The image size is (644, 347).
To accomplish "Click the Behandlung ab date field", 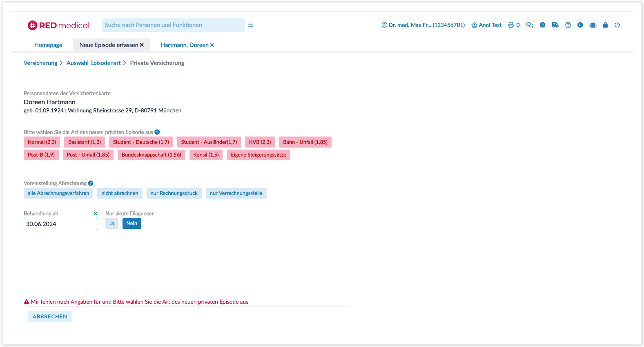I will pos(60,224).
